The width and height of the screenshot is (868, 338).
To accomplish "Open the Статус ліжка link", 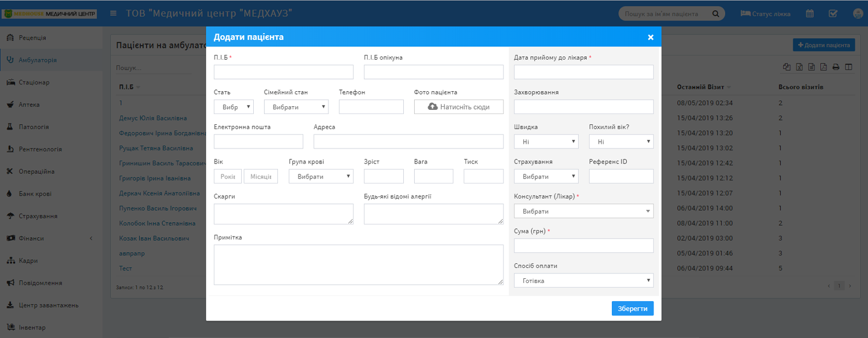I will click(x=765, y=13).
